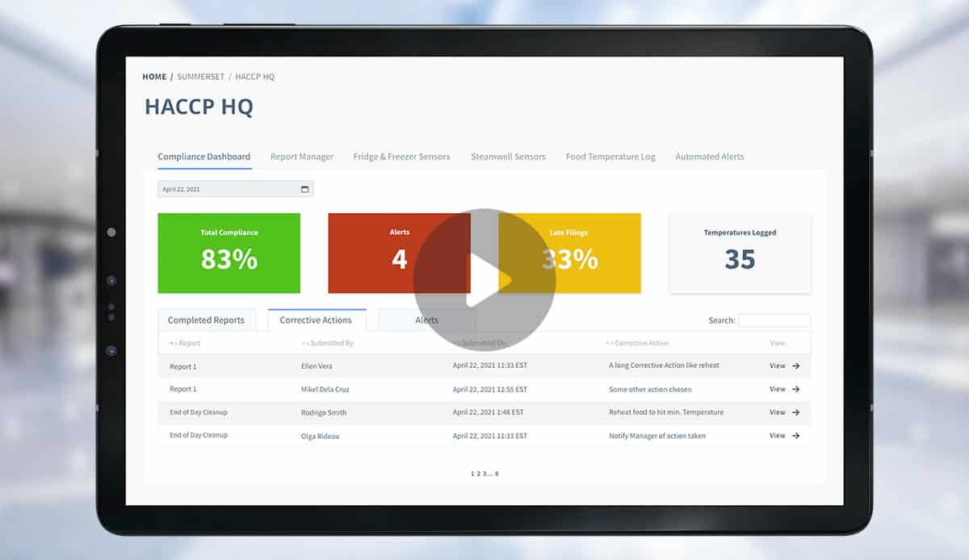Switch to the Automated Alerts tab
969x560 pixels.
tap(710, 156)
